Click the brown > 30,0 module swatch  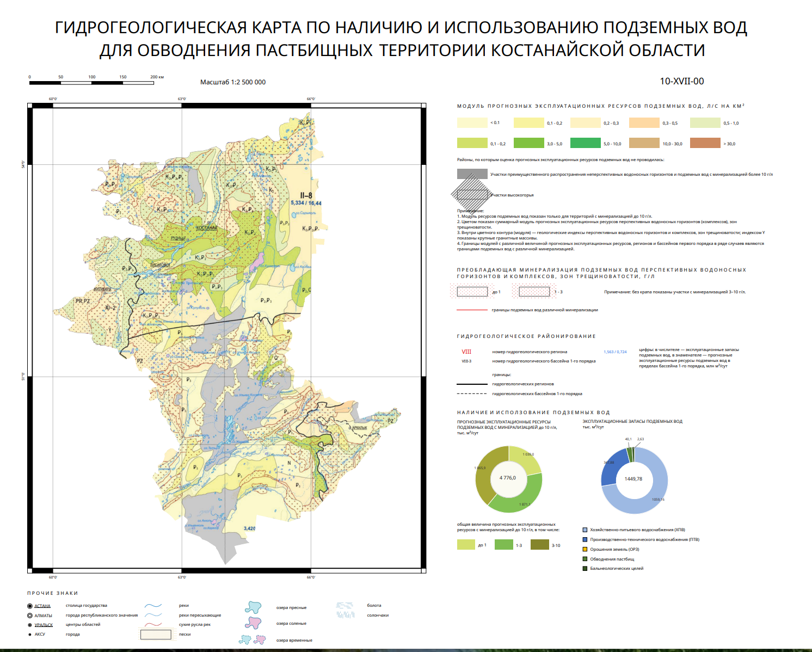tap(705, 143)
